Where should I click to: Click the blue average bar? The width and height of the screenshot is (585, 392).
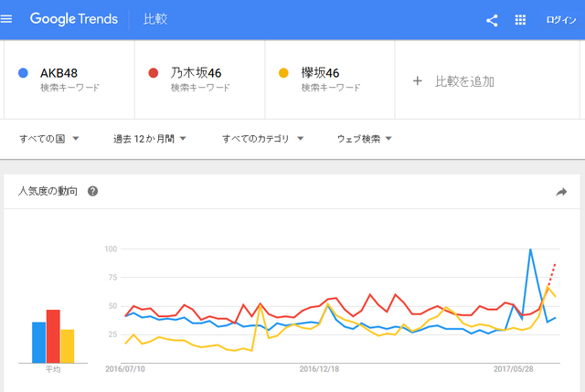click(38, 343)
